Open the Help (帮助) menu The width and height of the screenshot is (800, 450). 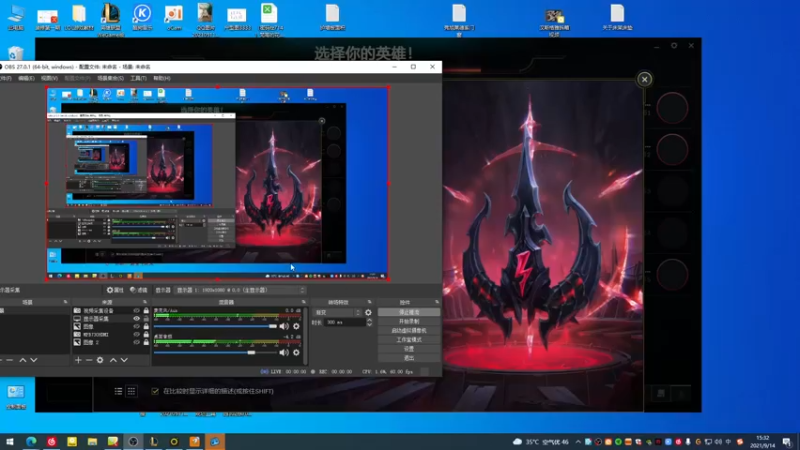click(x=162, y=77)
